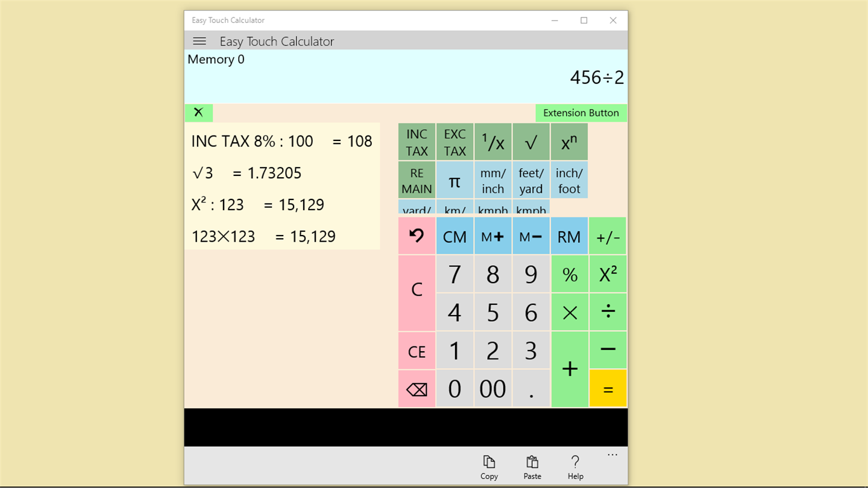Tap the square root button
The image size is (868, 488).
(531, 142)
